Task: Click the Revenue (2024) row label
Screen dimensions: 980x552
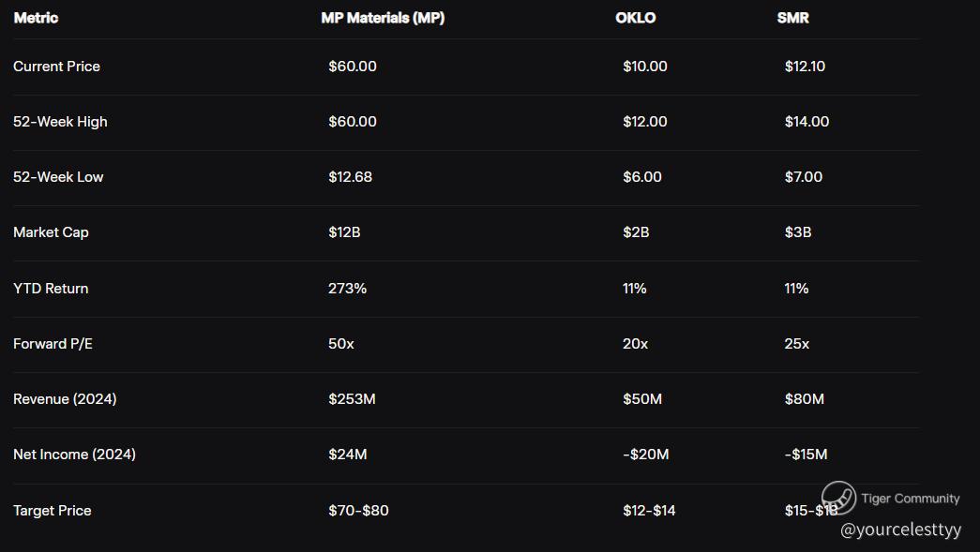Action: tap(65, 399)
